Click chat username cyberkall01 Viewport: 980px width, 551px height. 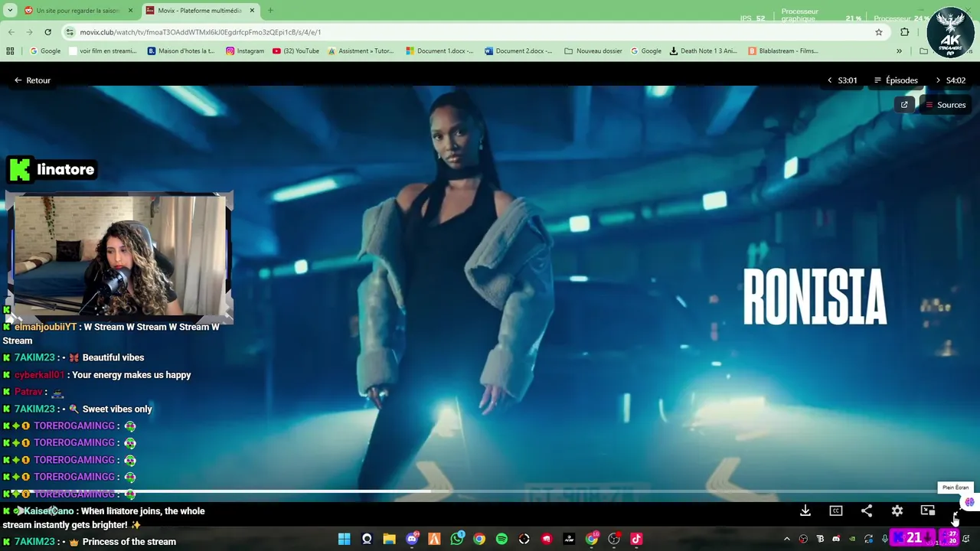tap(39, 375)
